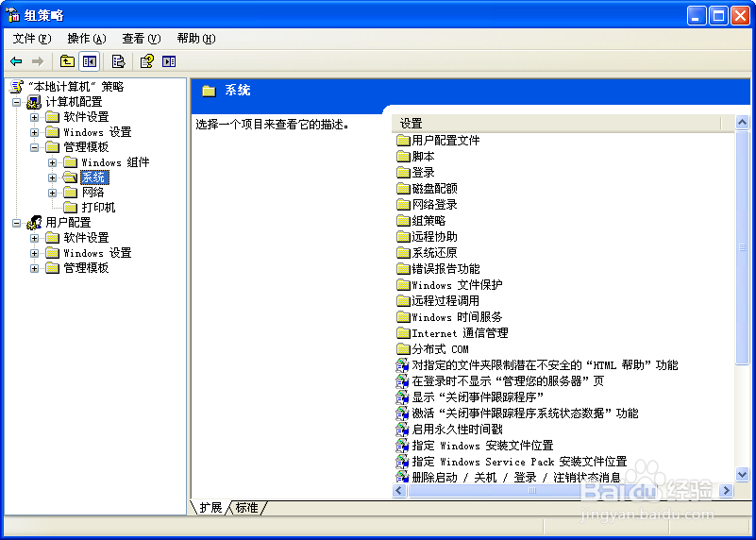This screenshot has width=756, height=540.
Task: Select Windows 组件 in the tree
Action: [115, 162]
